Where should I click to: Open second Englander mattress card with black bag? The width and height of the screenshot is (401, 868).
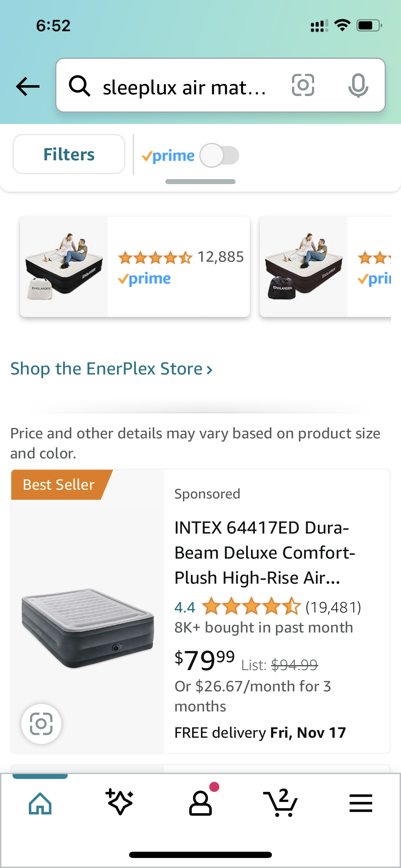304,267
